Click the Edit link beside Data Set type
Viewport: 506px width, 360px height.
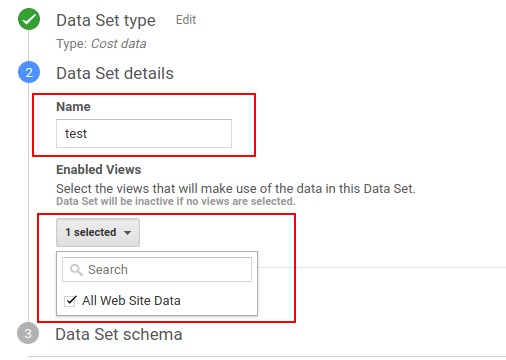point(186,20)
